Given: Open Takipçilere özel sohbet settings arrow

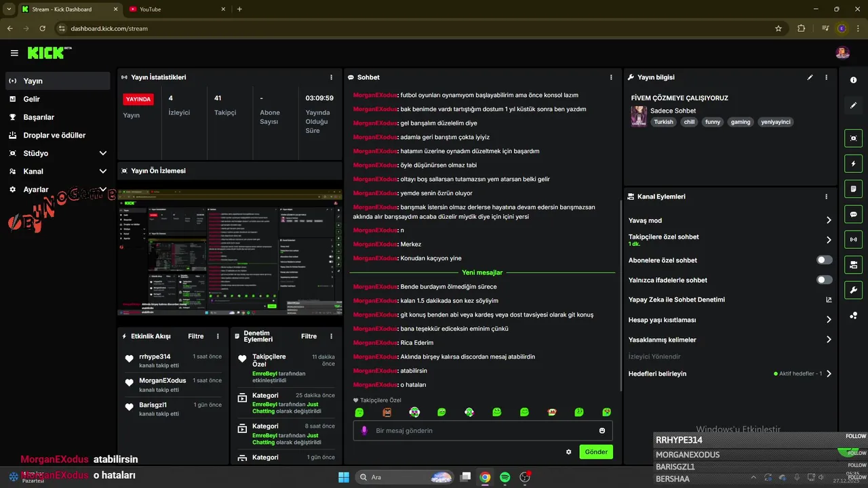Looking at the screenshot, I should click(829, 240).
